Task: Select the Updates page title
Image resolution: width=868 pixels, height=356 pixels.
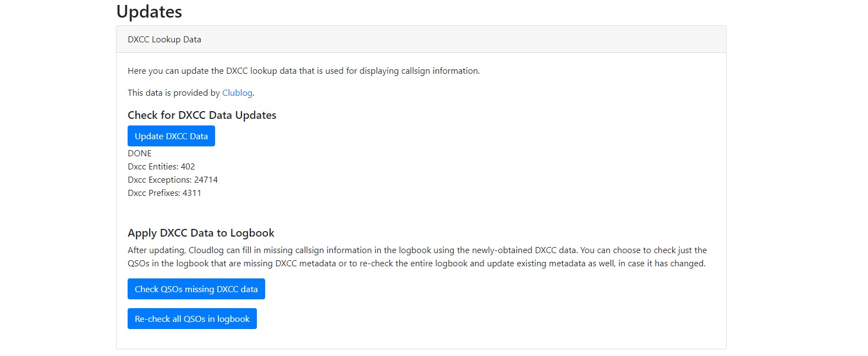Action: (x=149, y=12)
